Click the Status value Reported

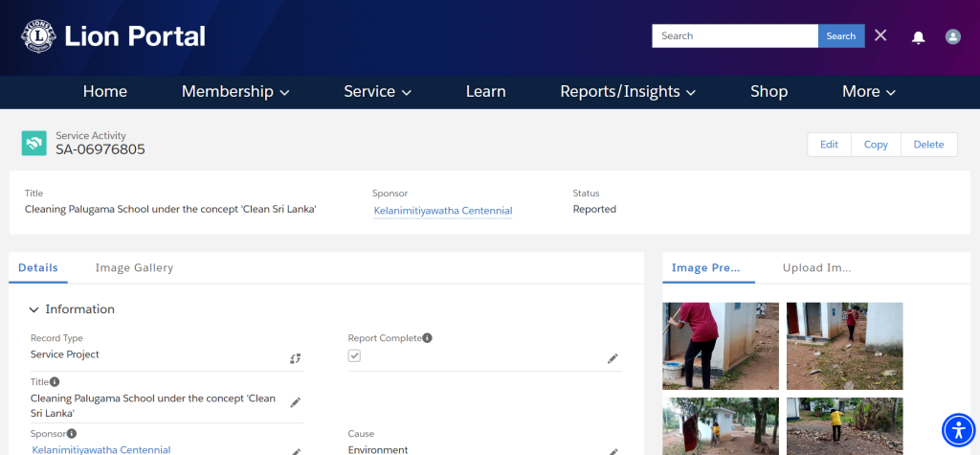pyautogui.click(x=594, y=209)
